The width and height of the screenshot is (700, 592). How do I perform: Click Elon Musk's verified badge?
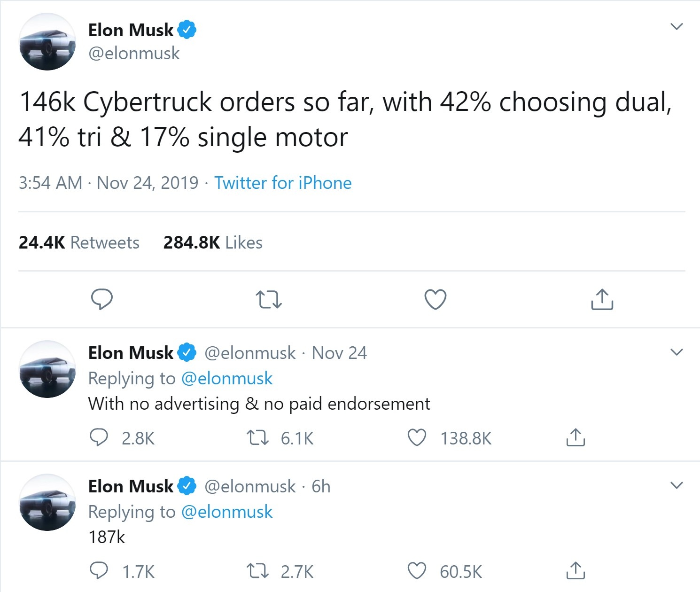tap(187, 29)
